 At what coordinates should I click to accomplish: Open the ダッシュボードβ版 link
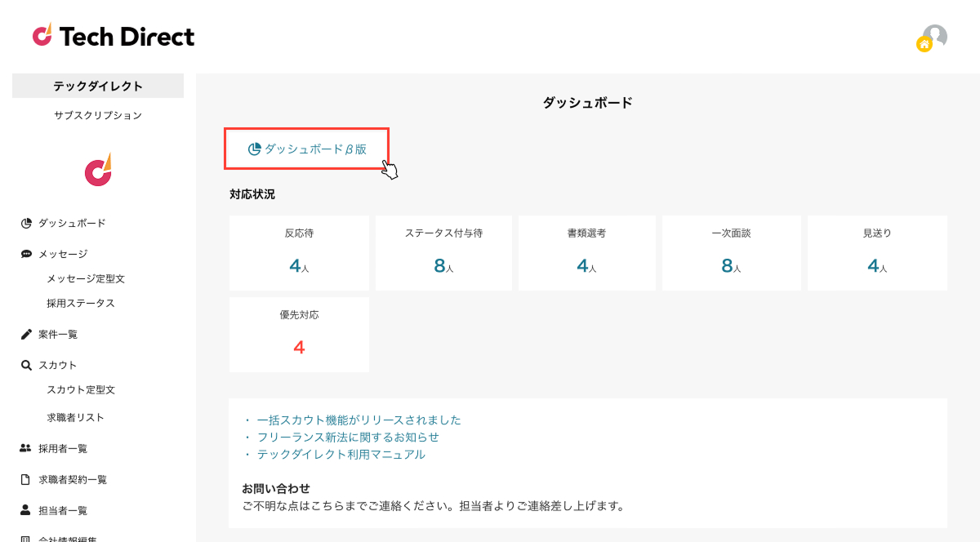307,149
